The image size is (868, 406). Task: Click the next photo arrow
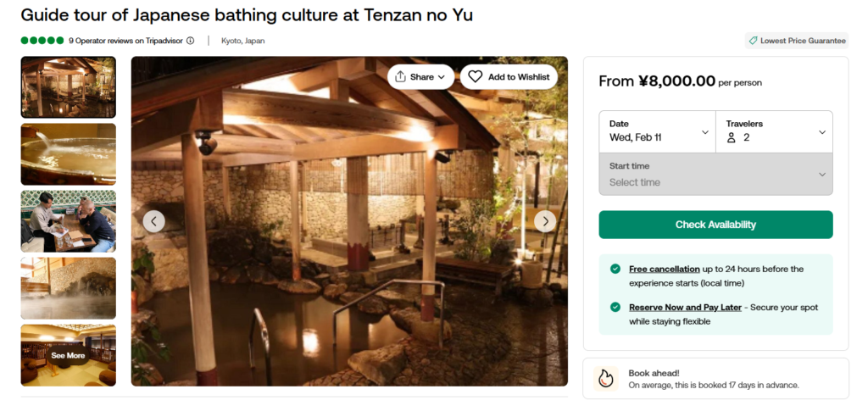tap(545, 221)
